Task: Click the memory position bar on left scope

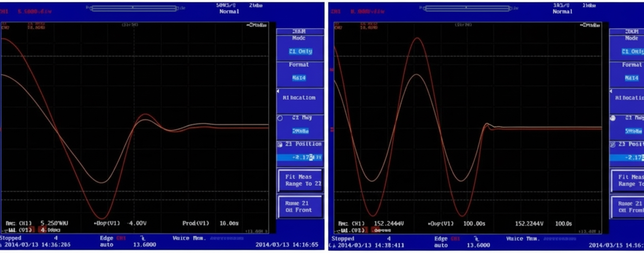Action: (x=134, y=8)
